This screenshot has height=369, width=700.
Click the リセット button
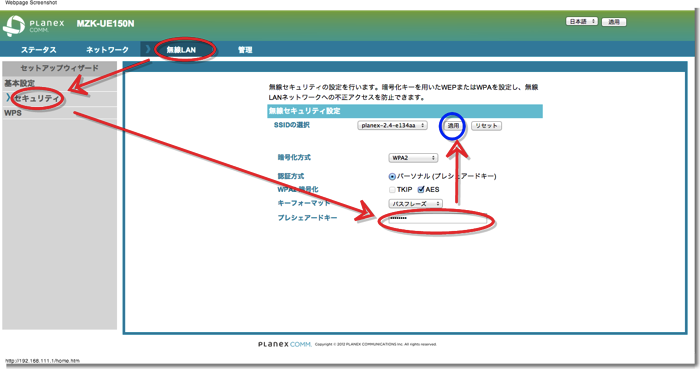tap(487, 126)
